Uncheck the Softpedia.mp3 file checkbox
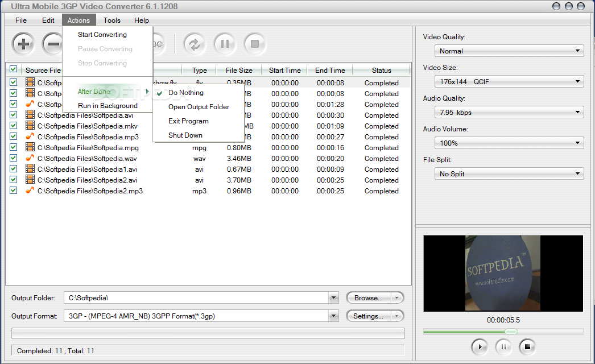Image resolution: width=595 pixels, height=364 pixels. pyautogui.click(x=14, y=136)
